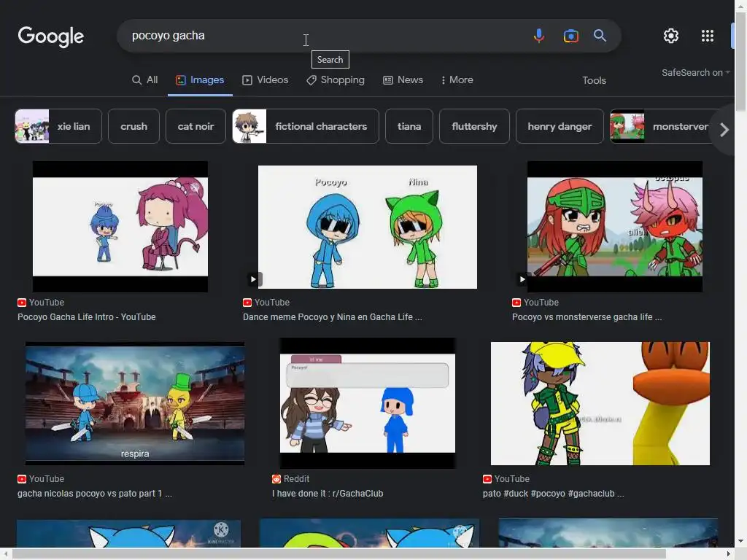Open 'I have done it : r/GachaClub' link
This screenshot has height=560, width=747.
pos(328,494)
